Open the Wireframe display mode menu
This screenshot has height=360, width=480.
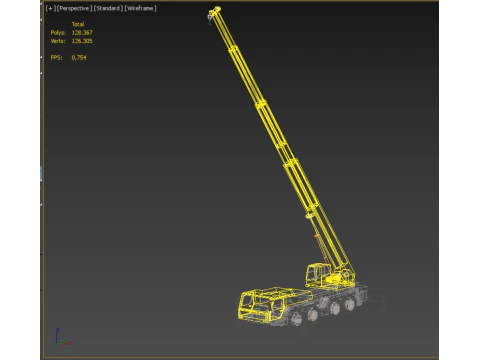tap(140, 8)
